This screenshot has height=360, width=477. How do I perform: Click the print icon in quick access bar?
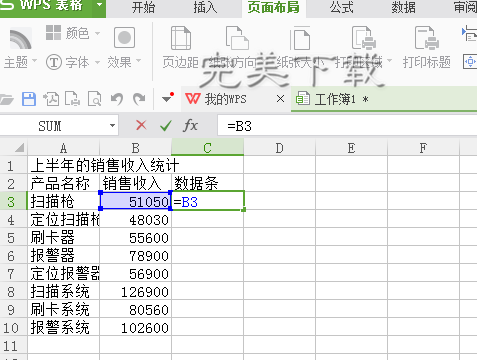coord(72,99)
